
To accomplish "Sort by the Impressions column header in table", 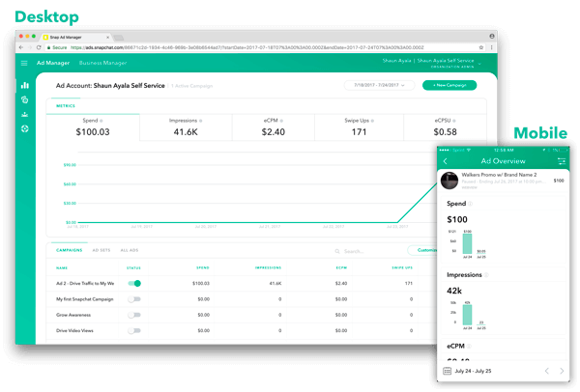I will 268,267.
